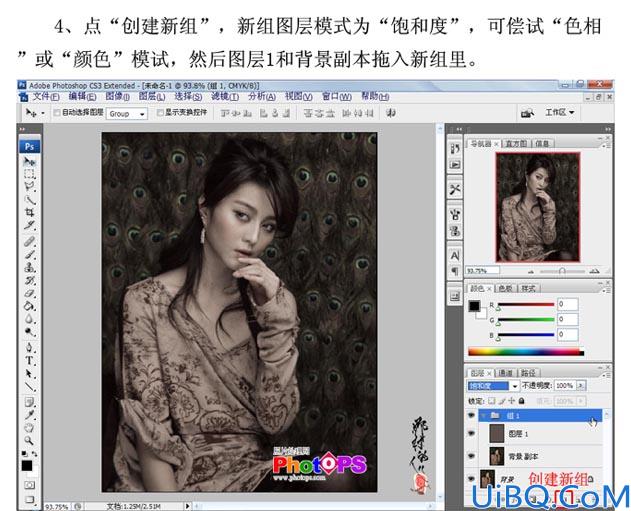Launch Bridge from options bar
631x511 pixels.
tap(527, 113)
